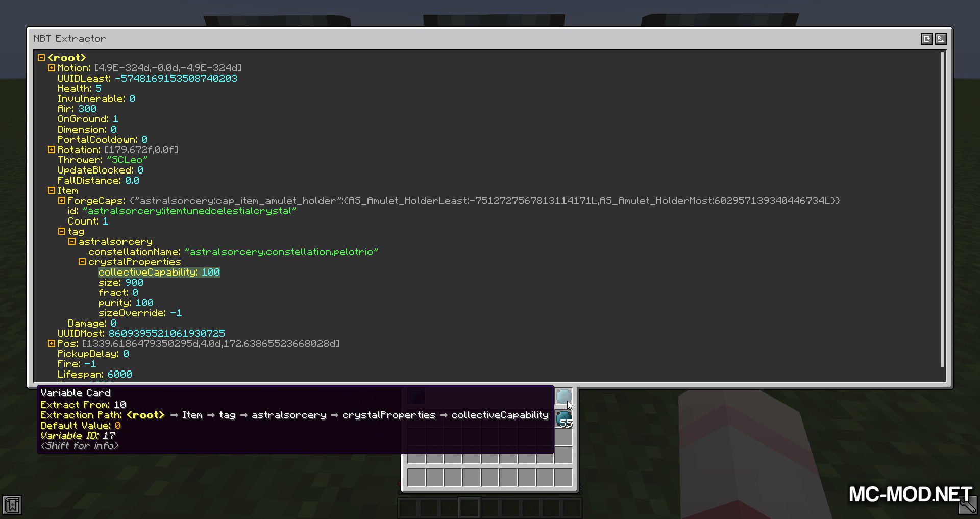Select the size: 900 entry

120,282
